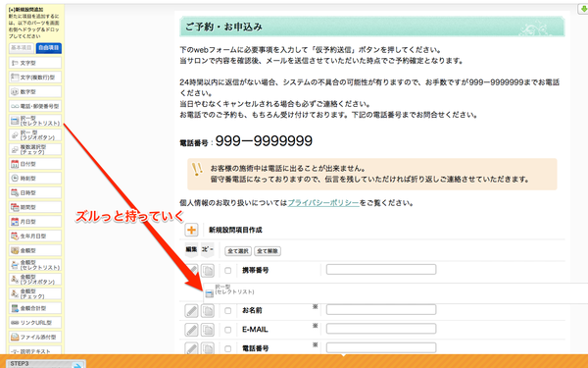Switch to the 基本項目 tab
588x368 pixels.
click(x=22, y=48)
